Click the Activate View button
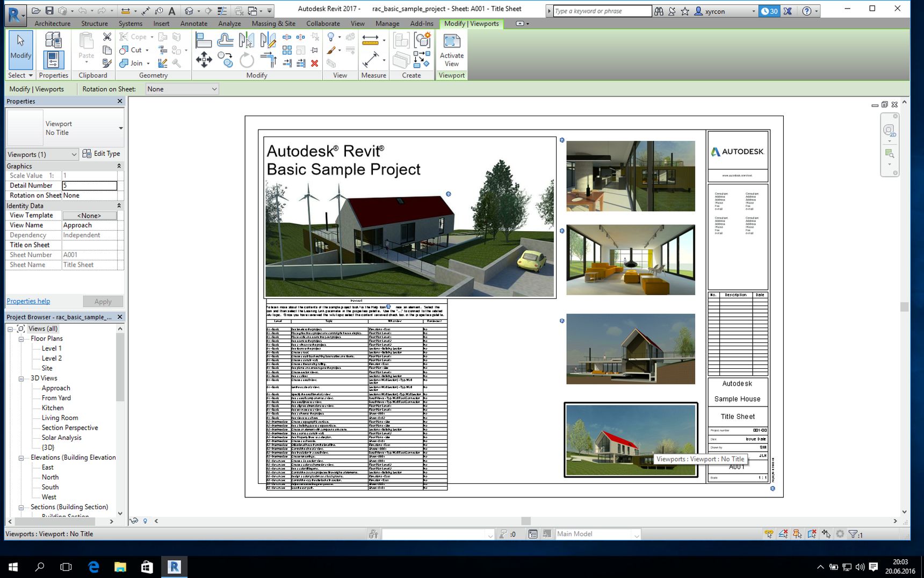Screen dimensions: 924x578 point(451,50)
